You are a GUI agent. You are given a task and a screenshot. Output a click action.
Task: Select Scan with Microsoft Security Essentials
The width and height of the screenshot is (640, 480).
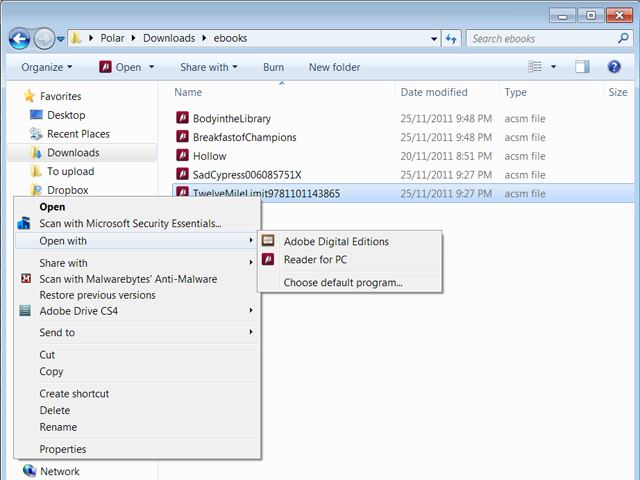(x=130, y=223)
